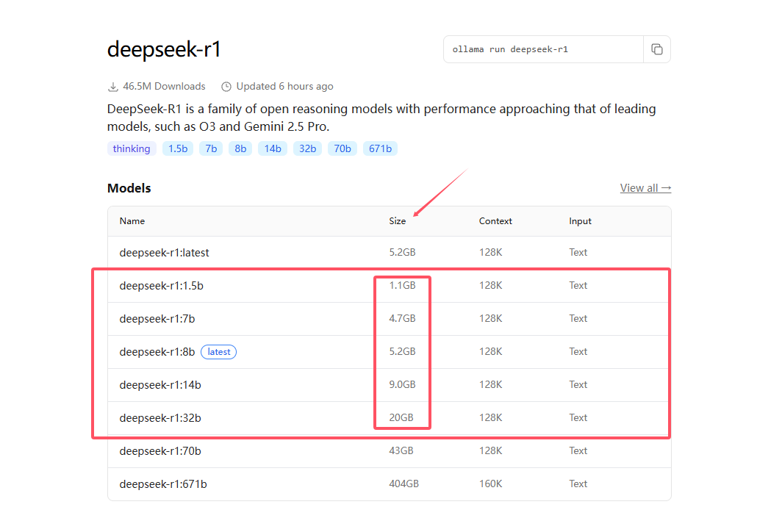Select the 671b tag
This screenshot has height=532, width=782.
pyautogui.click(x=380, y=148)
